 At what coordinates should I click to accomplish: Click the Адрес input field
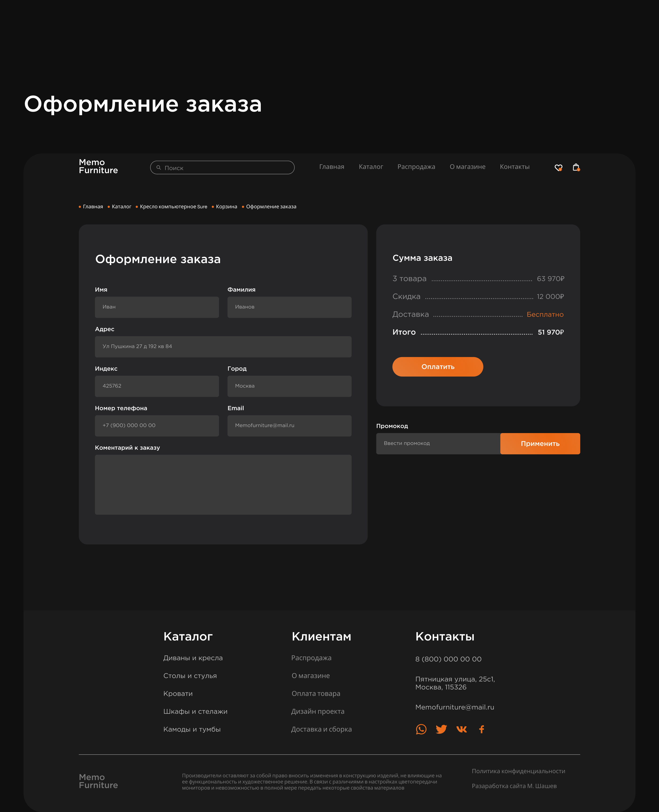[223, 347]
